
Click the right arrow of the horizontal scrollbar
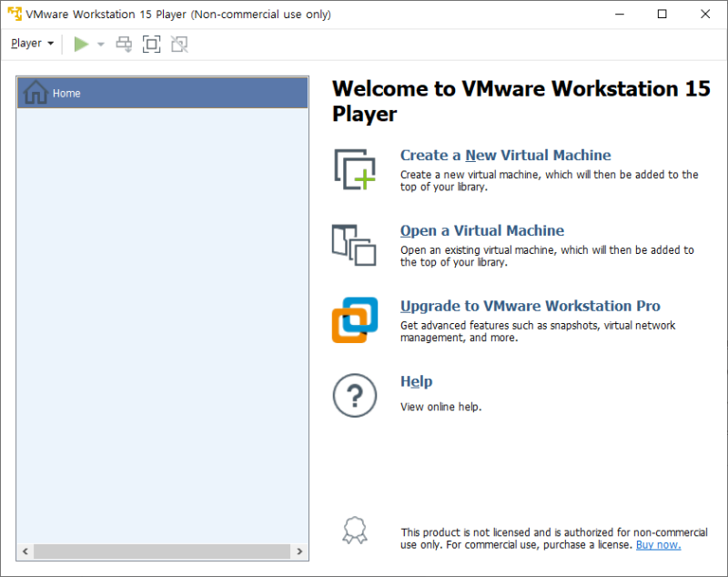(300, 551)
